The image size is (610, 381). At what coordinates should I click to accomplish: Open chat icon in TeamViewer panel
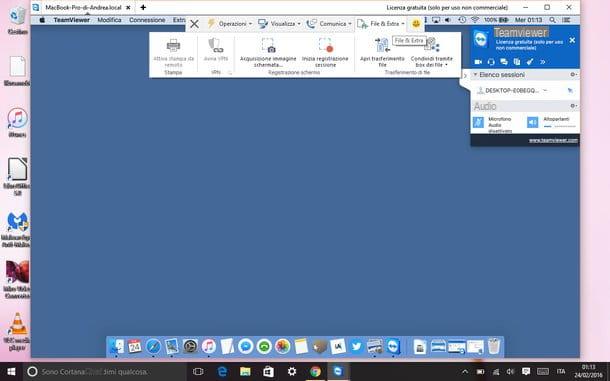[x=504, y=62]
